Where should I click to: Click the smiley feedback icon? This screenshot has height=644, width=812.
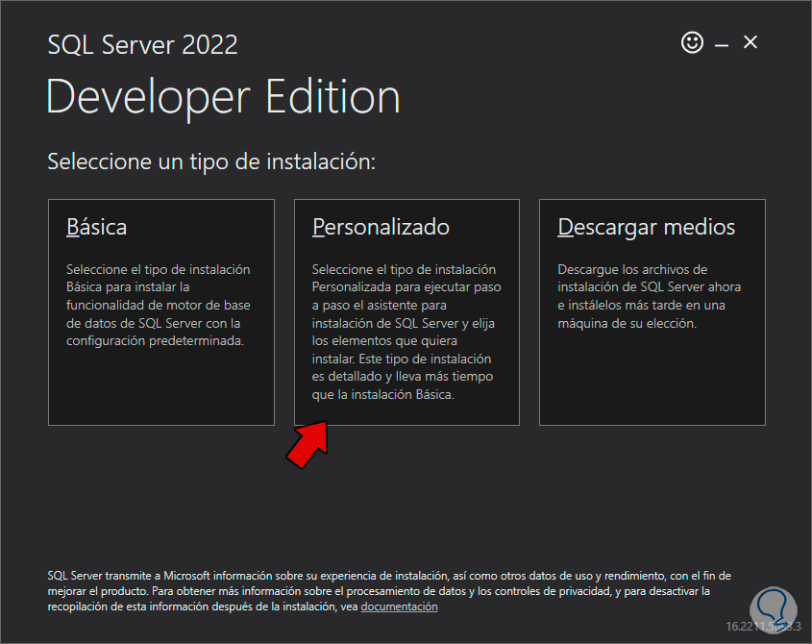(692, 42)
